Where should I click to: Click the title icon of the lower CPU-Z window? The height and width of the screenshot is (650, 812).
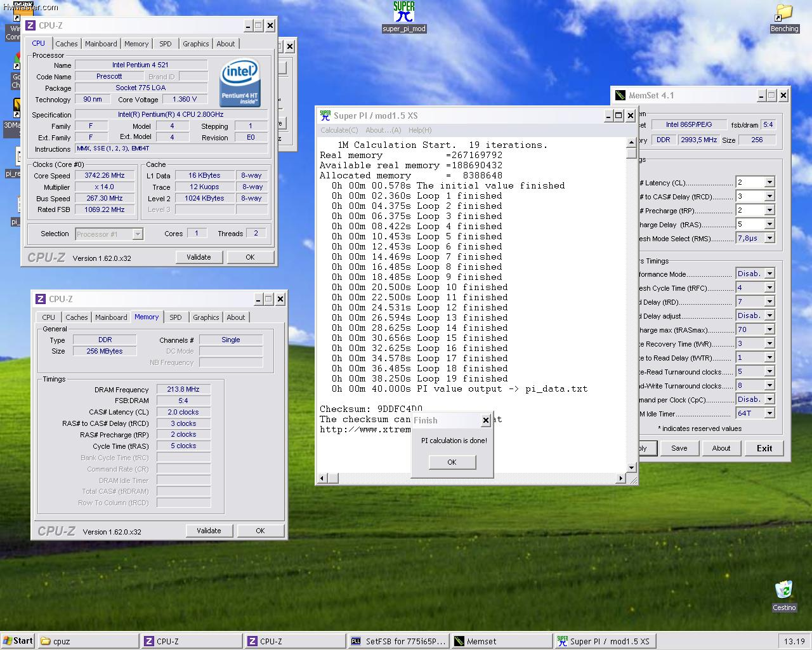click(41, 299)
